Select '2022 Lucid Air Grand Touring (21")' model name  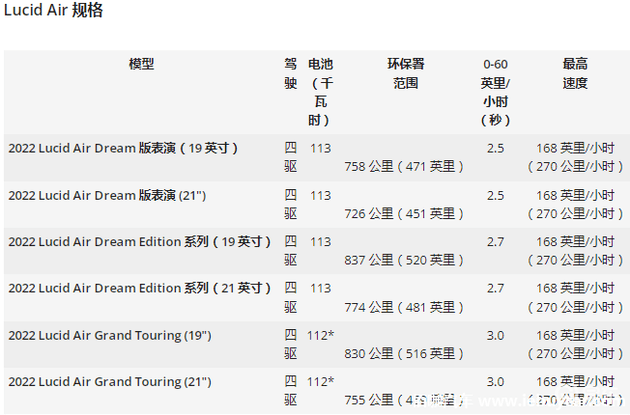(x=110, y=382)
